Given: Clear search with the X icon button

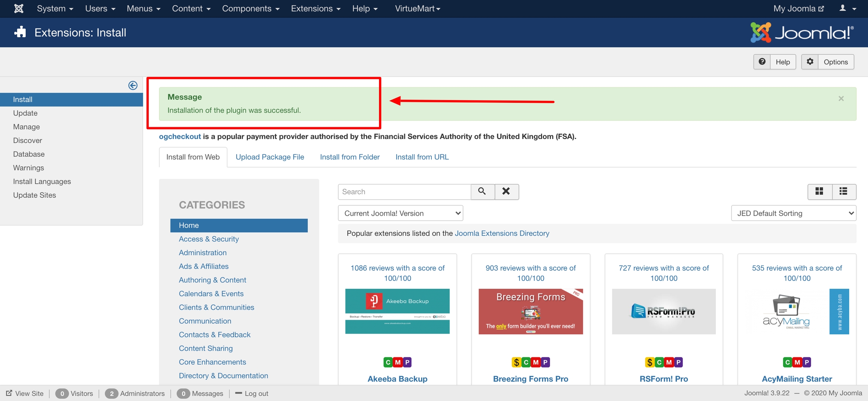Looking at the screenshot, I should [x=506, y=192].
